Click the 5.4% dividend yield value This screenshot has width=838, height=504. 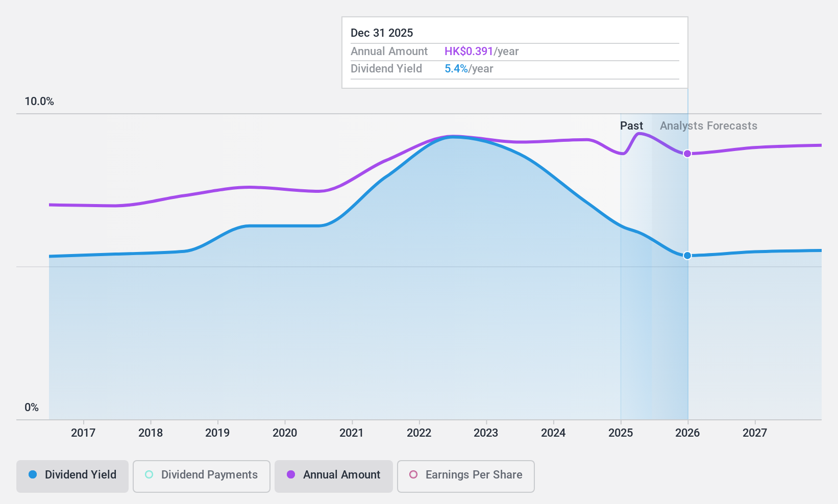click(x=456, y=69)
